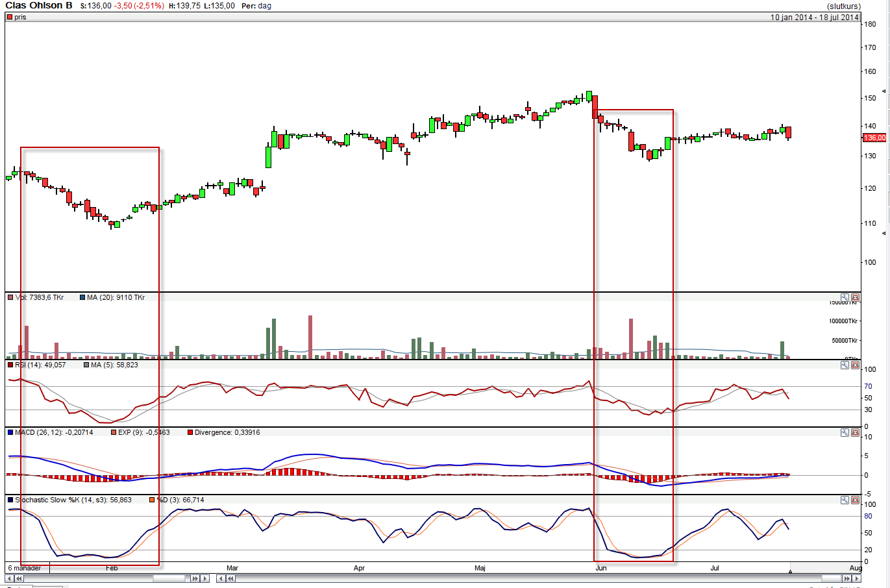Click the blue 70 level on RSI axis

click(868, 387)
